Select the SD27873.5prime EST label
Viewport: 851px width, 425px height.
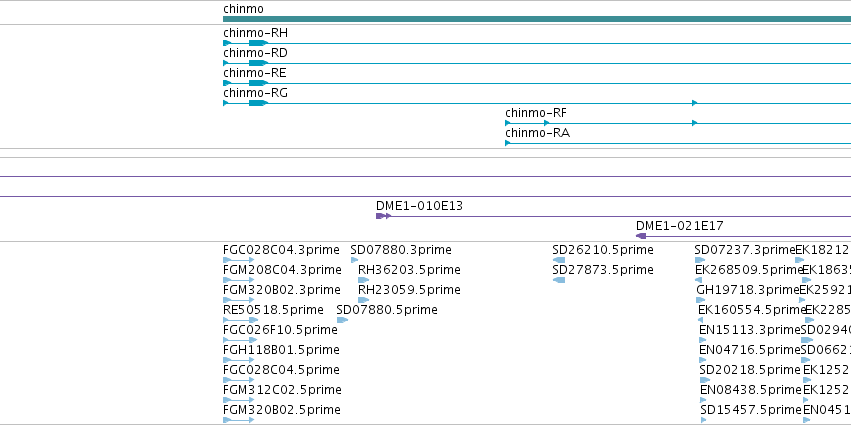603,270
